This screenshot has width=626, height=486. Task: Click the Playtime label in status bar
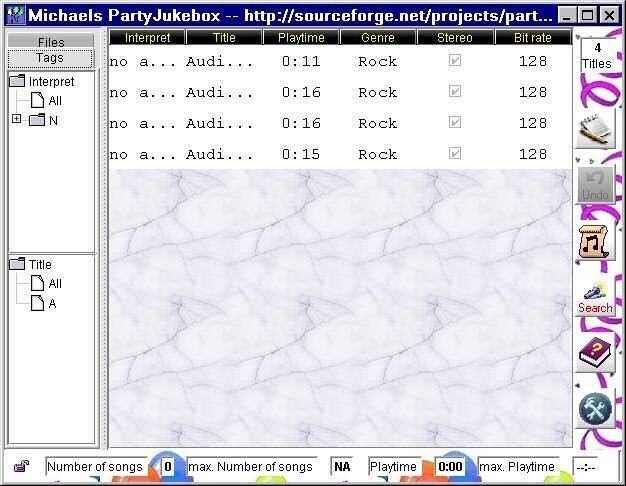point(393,466)
